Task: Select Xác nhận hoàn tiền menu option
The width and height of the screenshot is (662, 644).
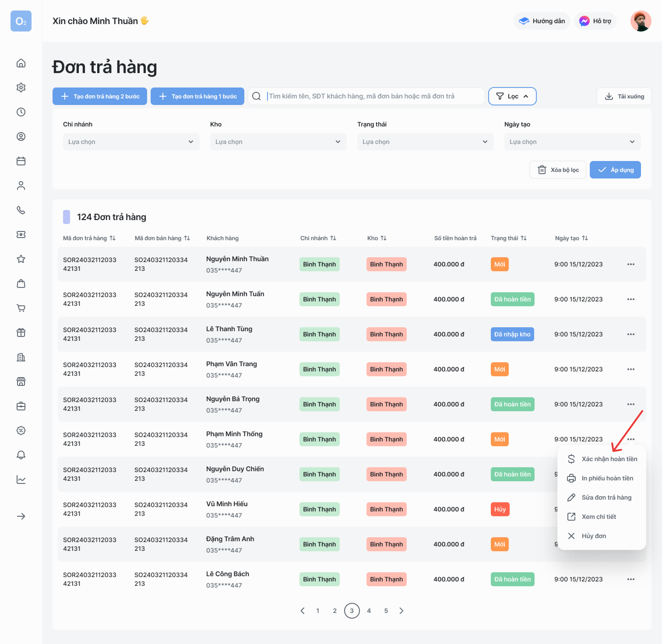Action: tap(609, 459)
